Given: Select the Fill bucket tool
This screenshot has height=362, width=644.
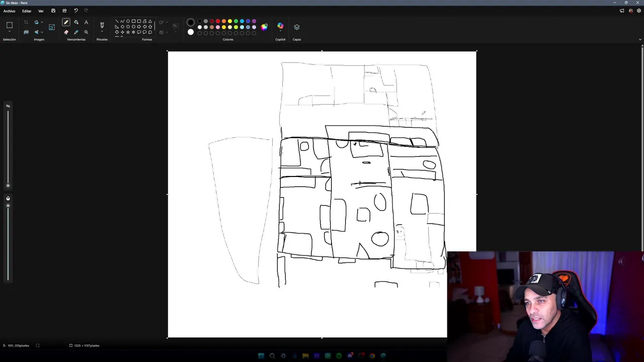Looking at the screenshot, I should (x=76, y=22).
